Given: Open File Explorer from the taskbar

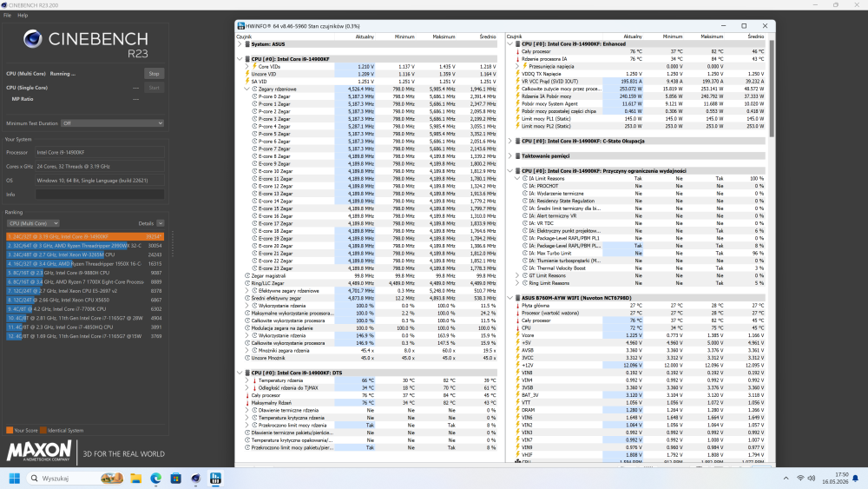Looking at the screenshot, I should point(135,478).
